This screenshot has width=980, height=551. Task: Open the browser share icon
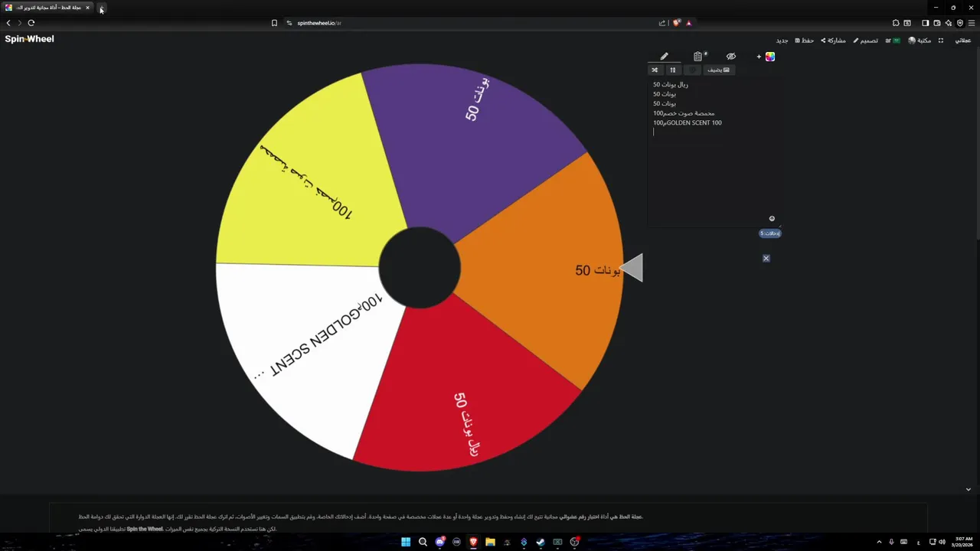662,23
